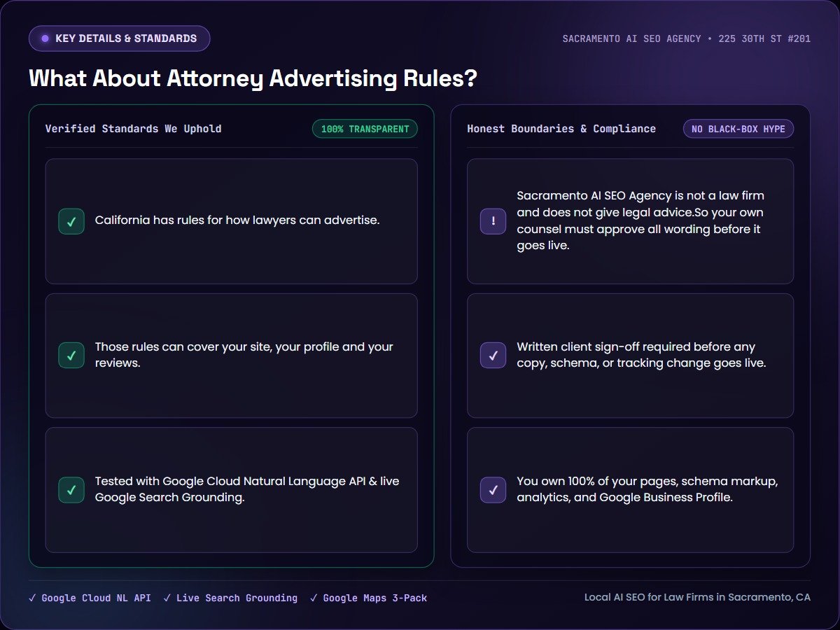
Task: Click the Sacramento AI SEO Agency address header text
Action: (687, 38)
